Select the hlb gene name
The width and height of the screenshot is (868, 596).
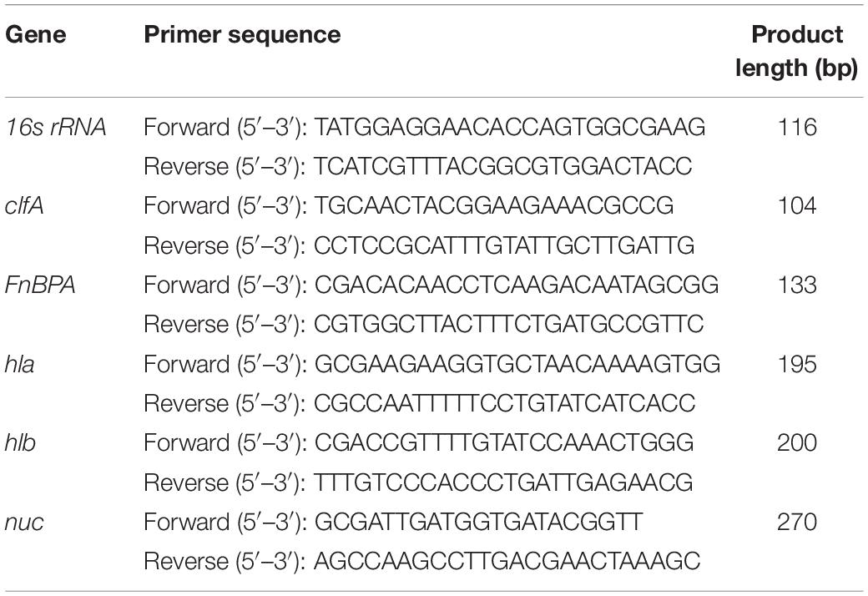[20, 443]
